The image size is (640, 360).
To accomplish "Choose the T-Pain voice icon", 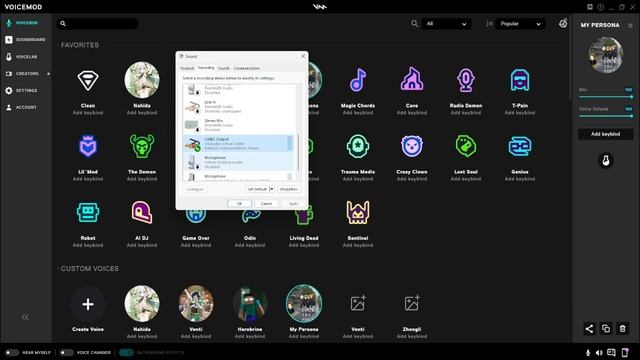I will point(520,80).
